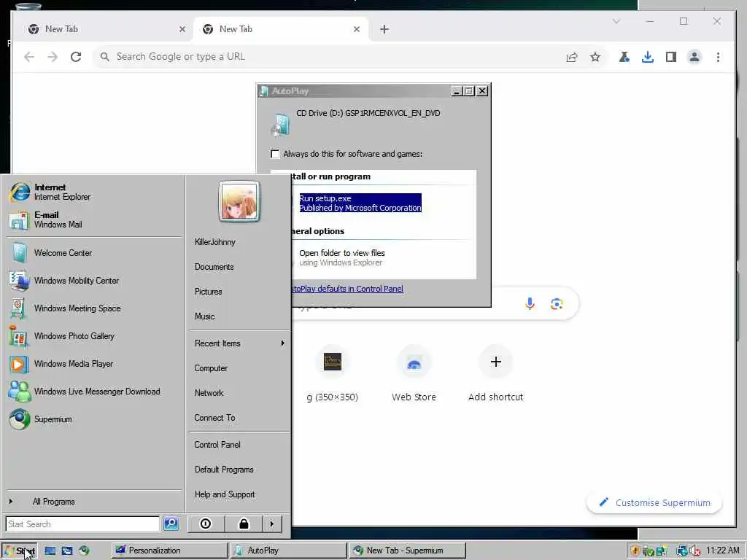Click browser forward arrow
Screen dimensions: 747x560
[x=53, y=57]
